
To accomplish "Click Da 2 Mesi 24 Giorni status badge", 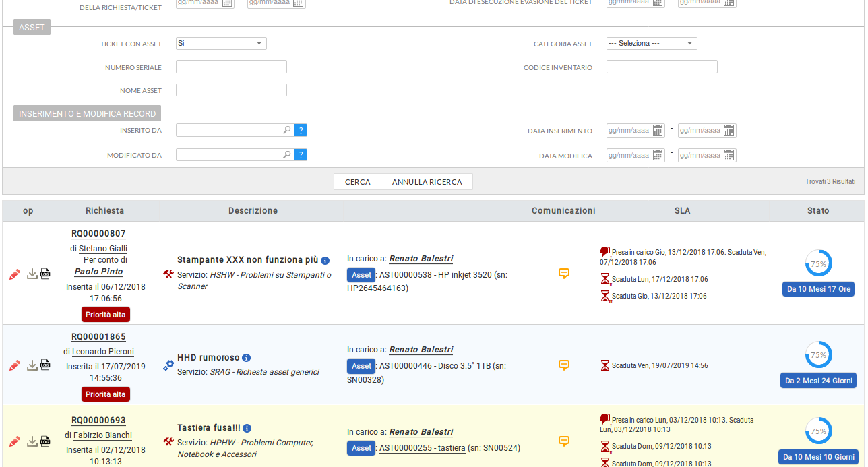I will 818,381.
